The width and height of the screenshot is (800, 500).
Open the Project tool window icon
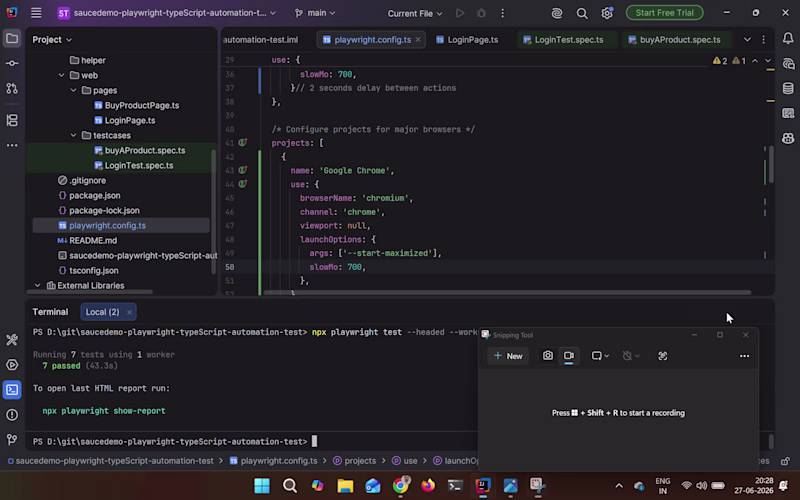pos(12,39)
